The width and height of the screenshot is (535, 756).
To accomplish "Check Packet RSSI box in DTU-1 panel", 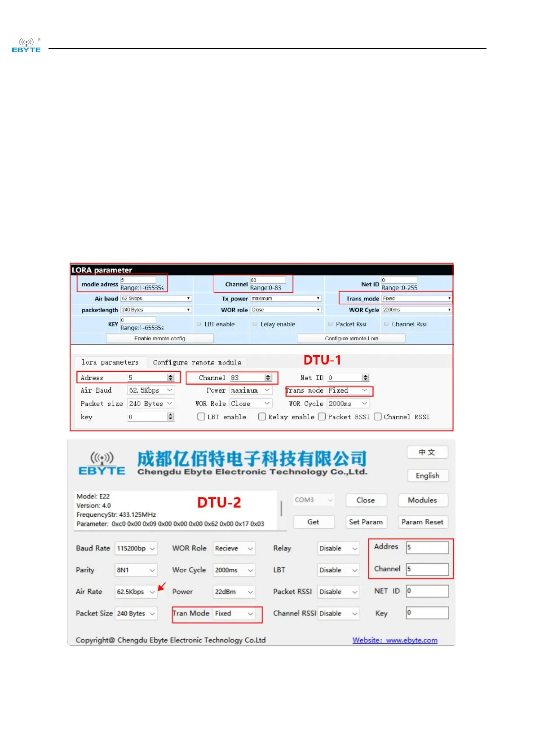I will [322, 417].
